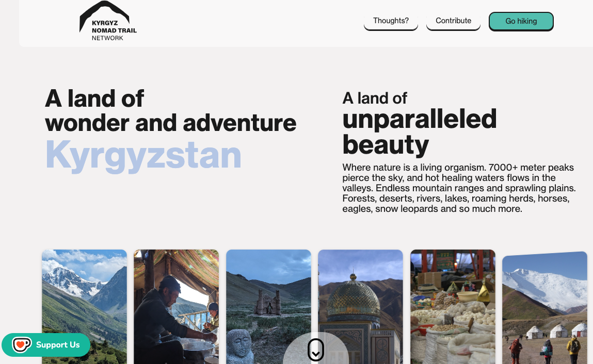The height and width of the screenshot is (364, 593).
Task: Open the stone statue and ruins photo
Action: coord(268,307)
